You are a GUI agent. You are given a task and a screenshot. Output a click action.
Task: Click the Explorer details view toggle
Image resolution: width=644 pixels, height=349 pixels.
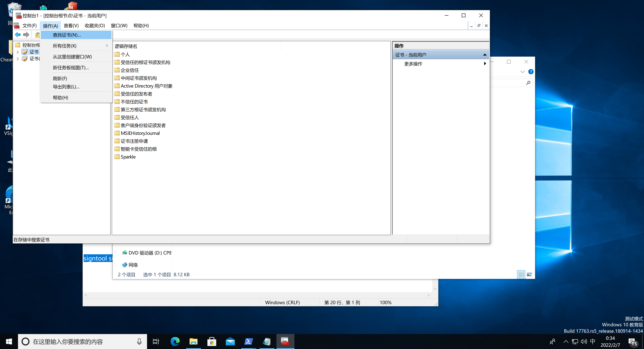click(x=521, y=275)
